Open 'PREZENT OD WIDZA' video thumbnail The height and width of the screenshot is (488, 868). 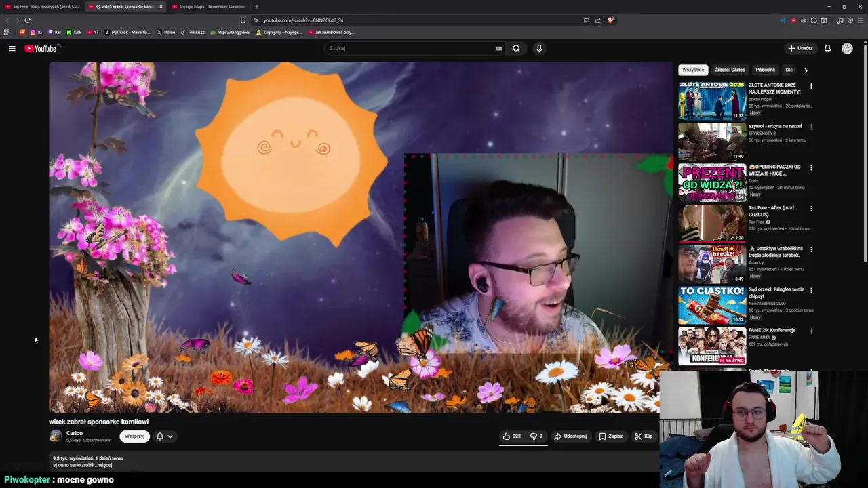coord(712,182)
